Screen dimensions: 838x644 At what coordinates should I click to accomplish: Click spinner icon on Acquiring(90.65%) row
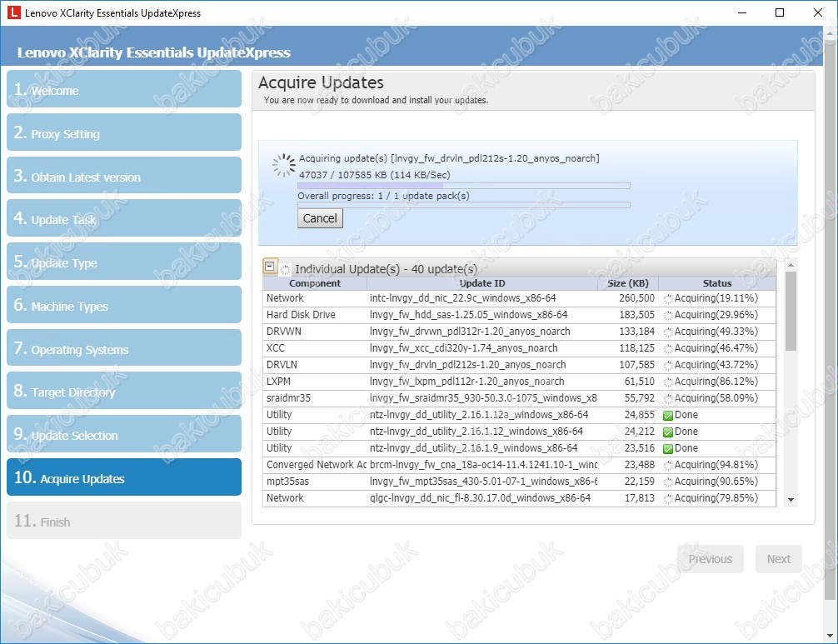pyautogui.click(x=668, y=482)
